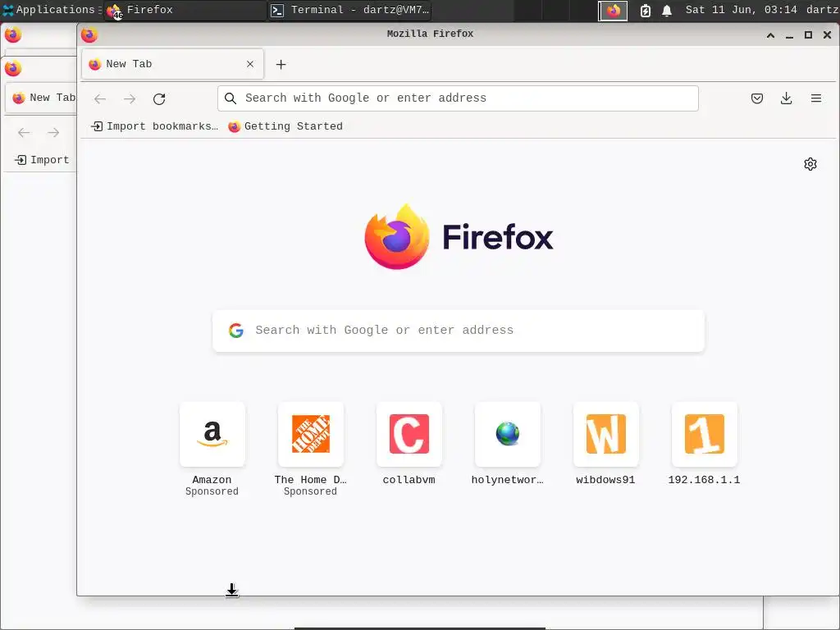
Task: Reload the page in front Firefox window
Action: (159, 99)
